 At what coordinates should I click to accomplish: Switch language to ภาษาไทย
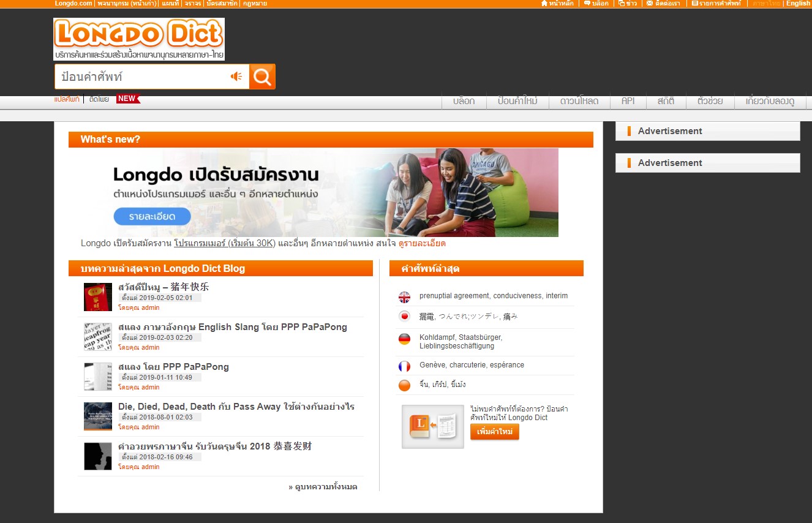(x=766, y=4)
